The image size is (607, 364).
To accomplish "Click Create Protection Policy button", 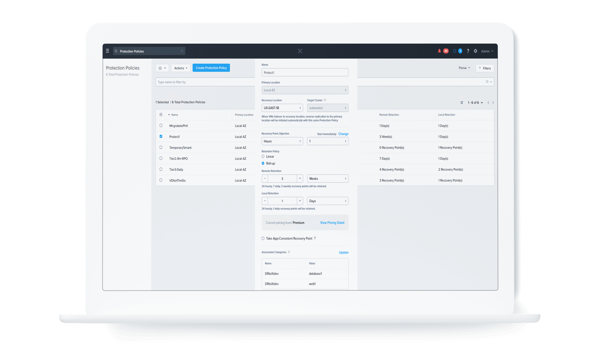I will pyautogui.click(x=211, y=68).
